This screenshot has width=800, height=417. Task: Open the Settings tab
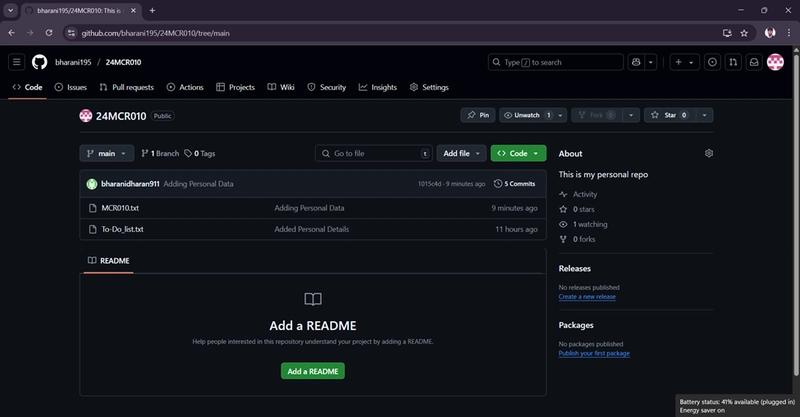tap(429, 87)
